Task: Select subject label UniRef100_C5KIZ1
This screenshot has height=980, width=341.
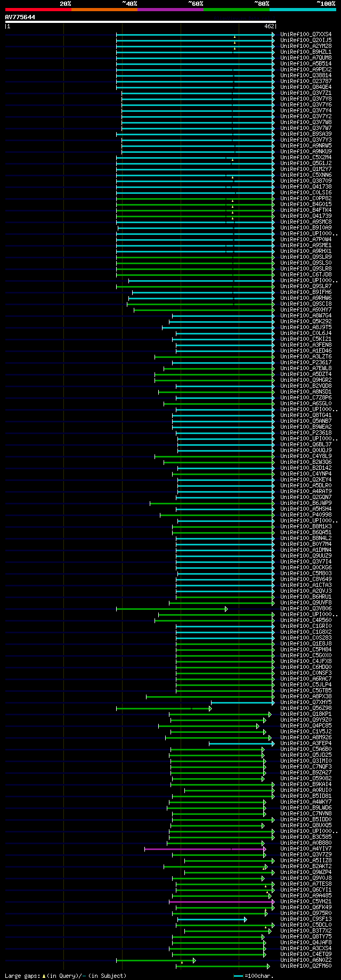Action: point(306,339)
